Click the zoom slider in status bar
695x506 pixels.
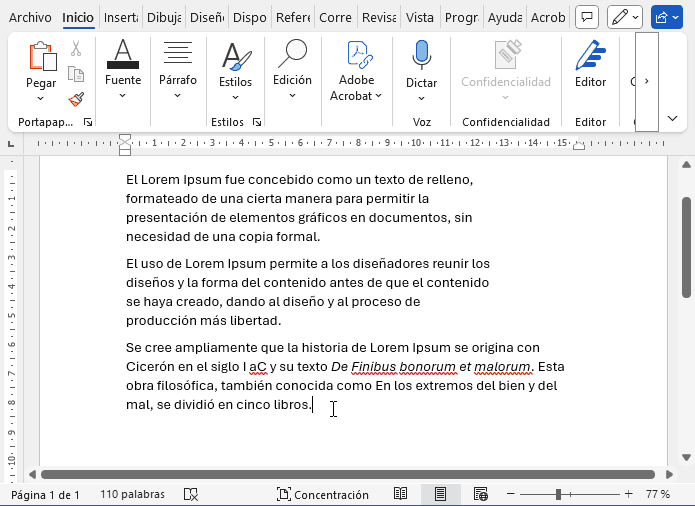pos(558,494)
